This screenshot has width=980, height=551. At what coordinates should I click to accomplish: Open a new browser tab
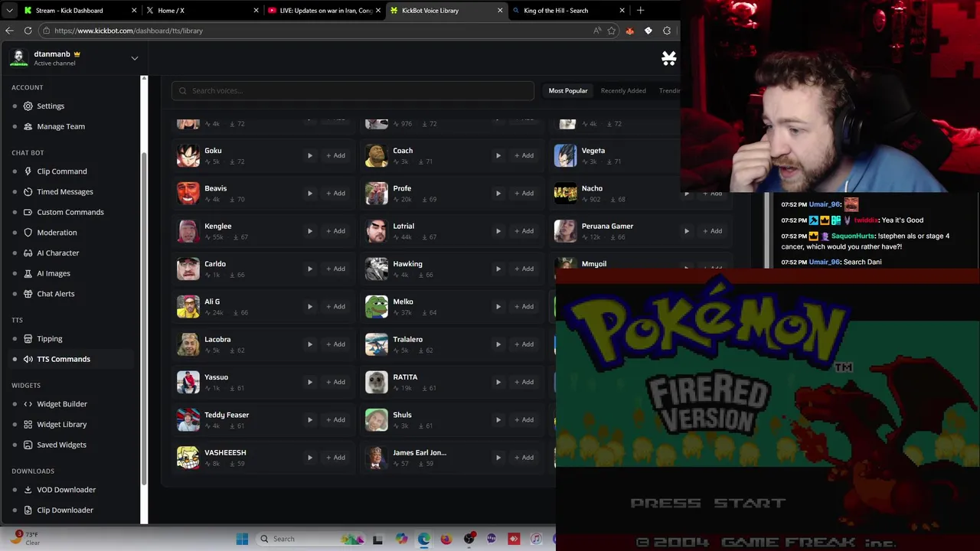[640, 11]
